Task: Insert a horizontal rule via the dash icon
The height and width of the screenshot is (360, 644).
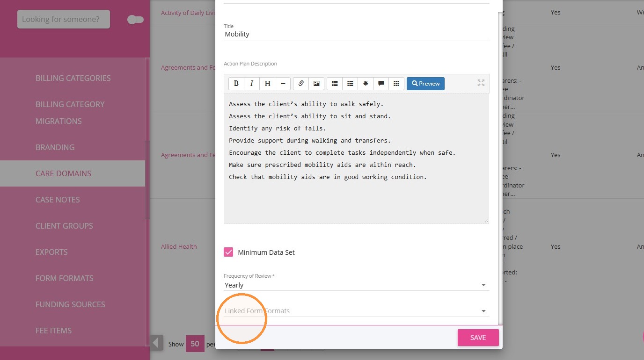Action: click(283, 84)
